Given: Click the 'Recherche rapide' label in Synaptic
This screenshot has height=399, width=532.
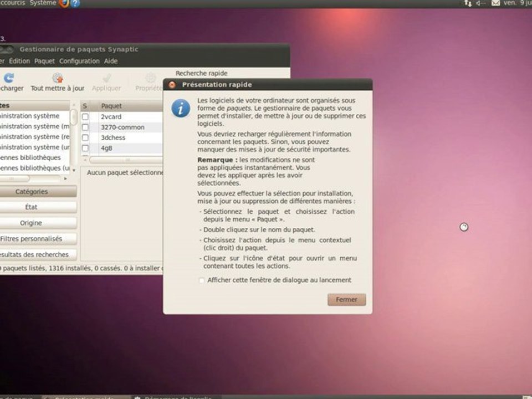Looking at the screenshot, I should 202,73.
